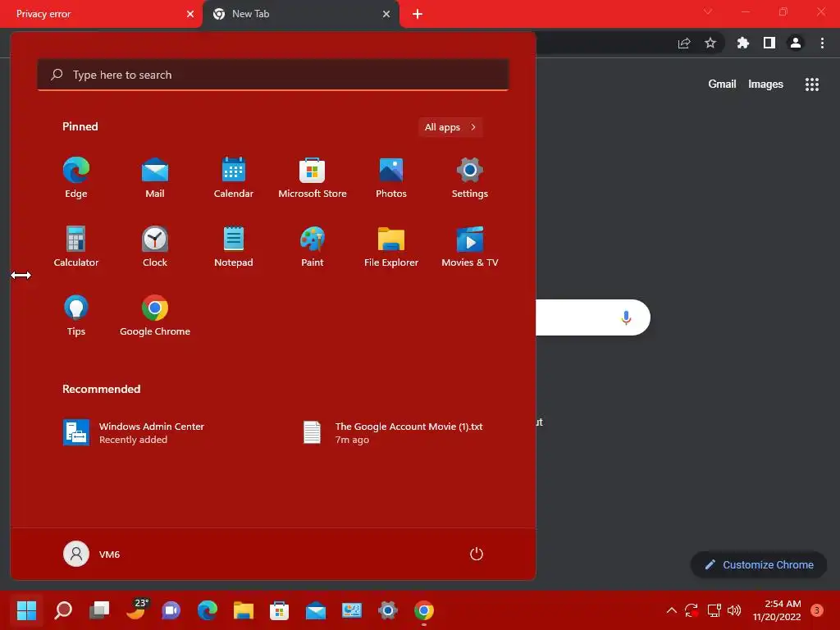Image resolution: width=840 pixels, height=630 pixels.
Task: Open a new Chrome tab with plus button
Action: click(x=418, y=14)
